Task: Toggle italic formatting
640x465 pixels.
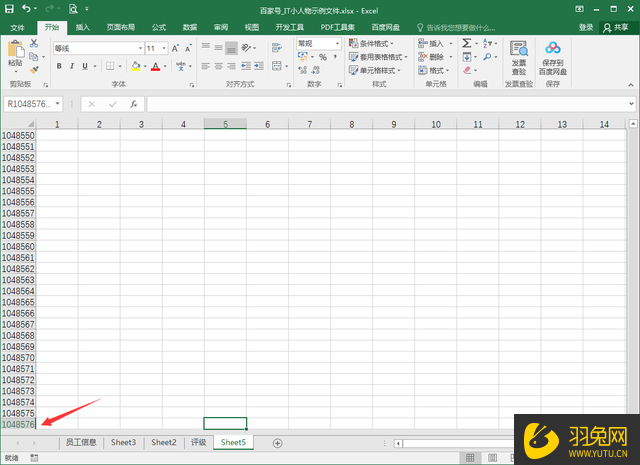Action: pos(72,66)
